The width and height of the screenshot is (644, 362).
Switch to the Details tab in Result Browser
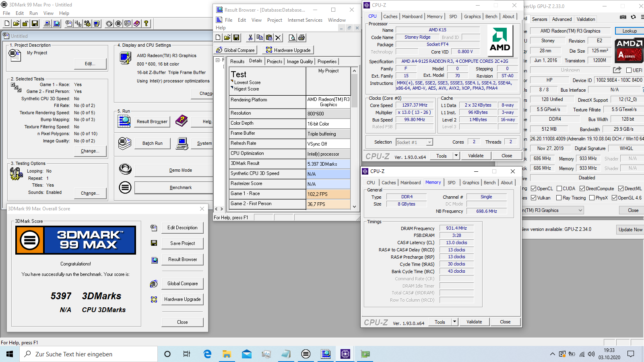point(256,61)
